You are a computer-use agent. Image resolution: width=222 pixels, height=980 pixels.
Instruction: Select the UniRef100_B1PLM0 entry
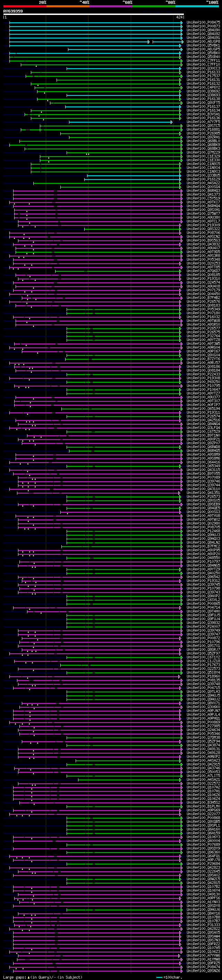[203, 807]
